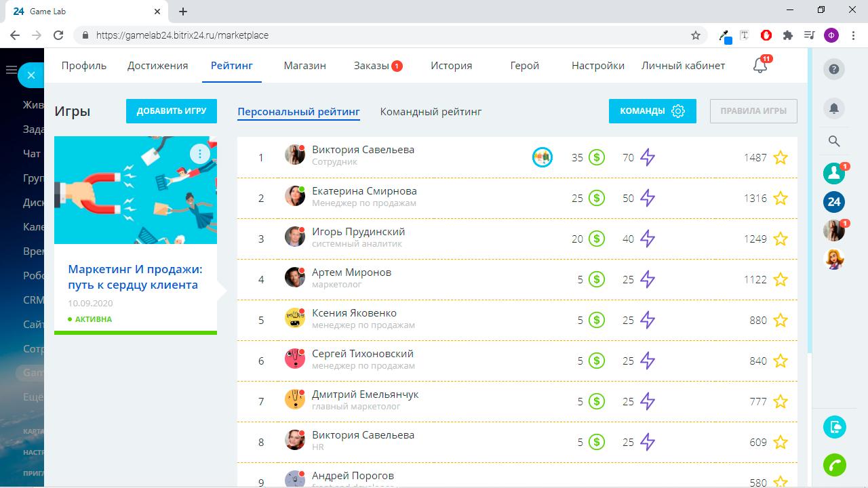
Task: Click the help question mark icon
Action: tap(834, 69)
